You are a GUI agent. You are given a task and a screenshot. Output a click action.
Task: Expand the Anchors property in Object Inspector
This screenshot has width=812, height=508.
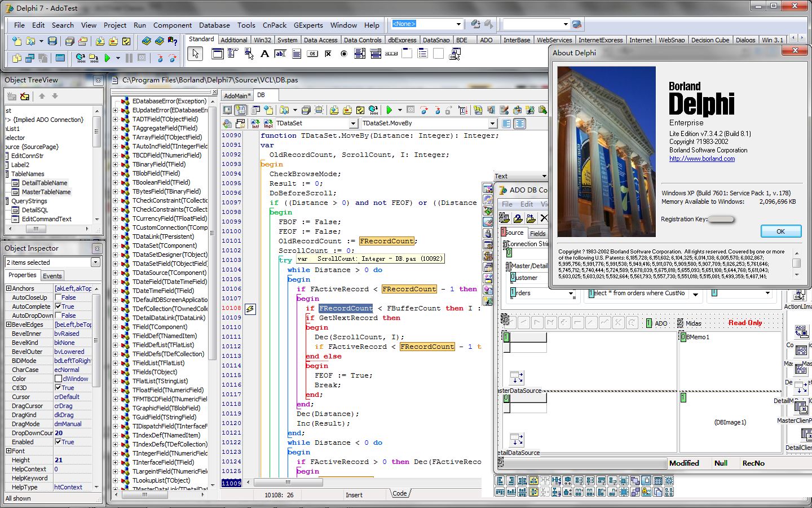[8, 288]
